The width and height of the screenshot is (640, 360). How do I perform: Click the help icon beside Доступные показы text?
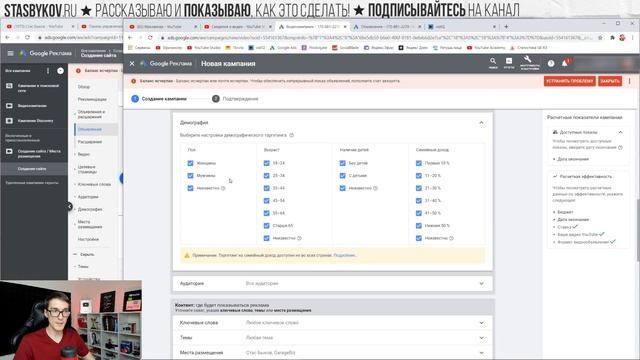(620, 147)
